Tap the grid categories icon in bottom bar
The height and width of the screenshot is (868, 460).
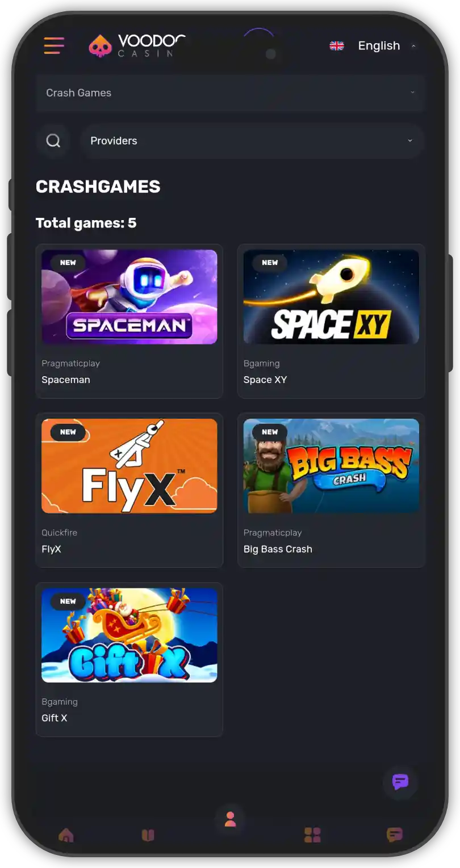[x=312, y=835]
